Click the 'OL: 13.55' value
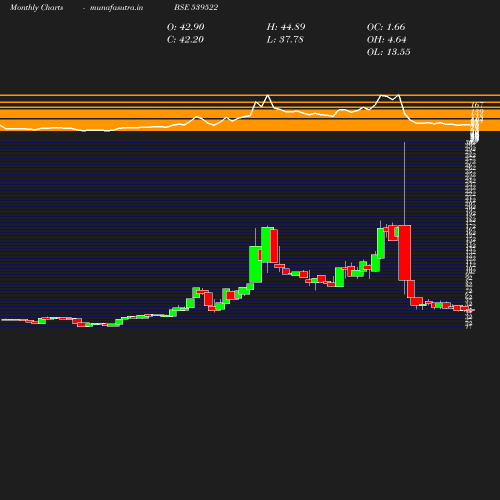 click(389, 52)
